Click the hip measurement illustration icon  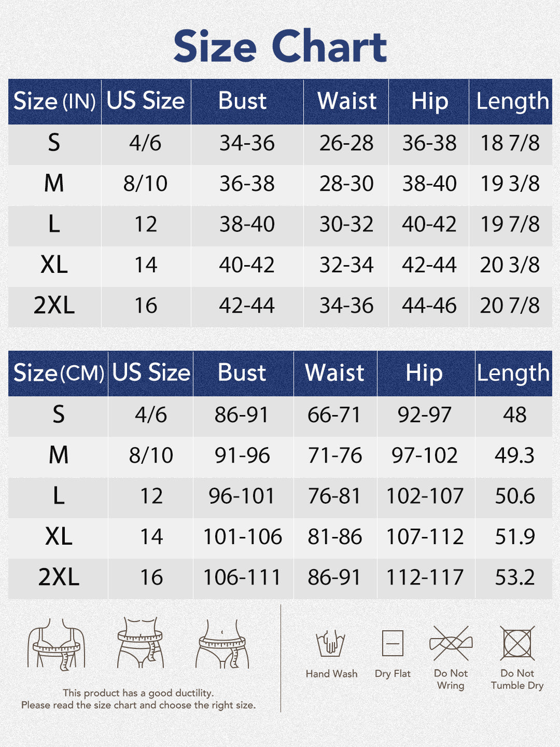coord(222,643)
